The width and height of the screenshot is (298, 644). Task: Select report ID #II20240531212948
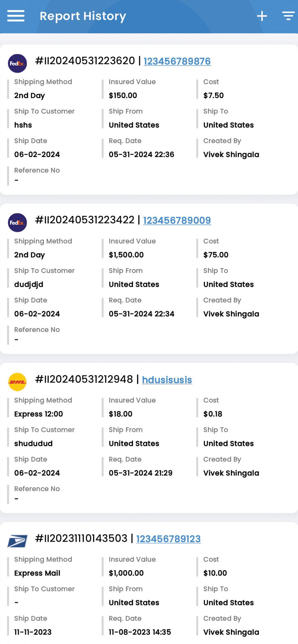(x=84, y=379)
